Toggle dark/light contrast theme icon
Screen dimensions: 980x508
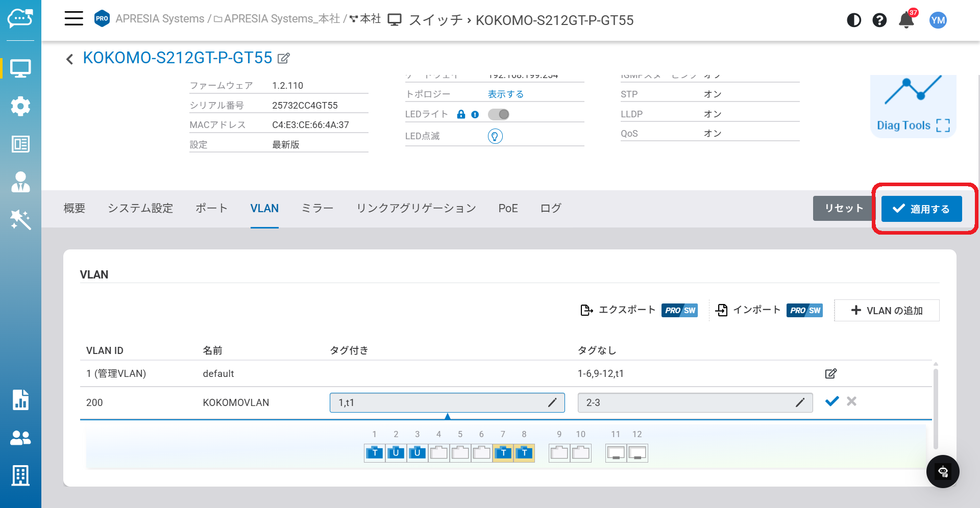pos(853,20)
